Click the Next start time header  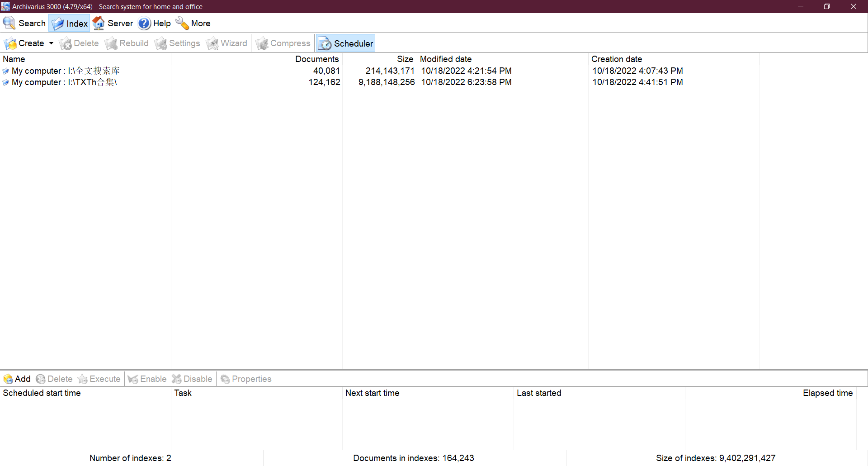(372, 393)
